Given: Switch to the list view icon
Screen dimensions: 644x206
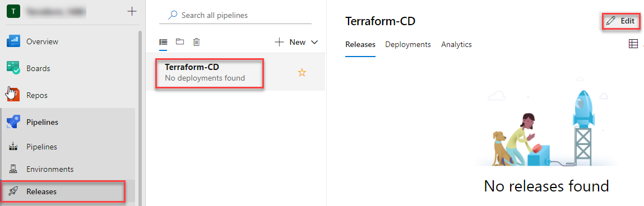Looking at the screenshot, I should (164, 42).
